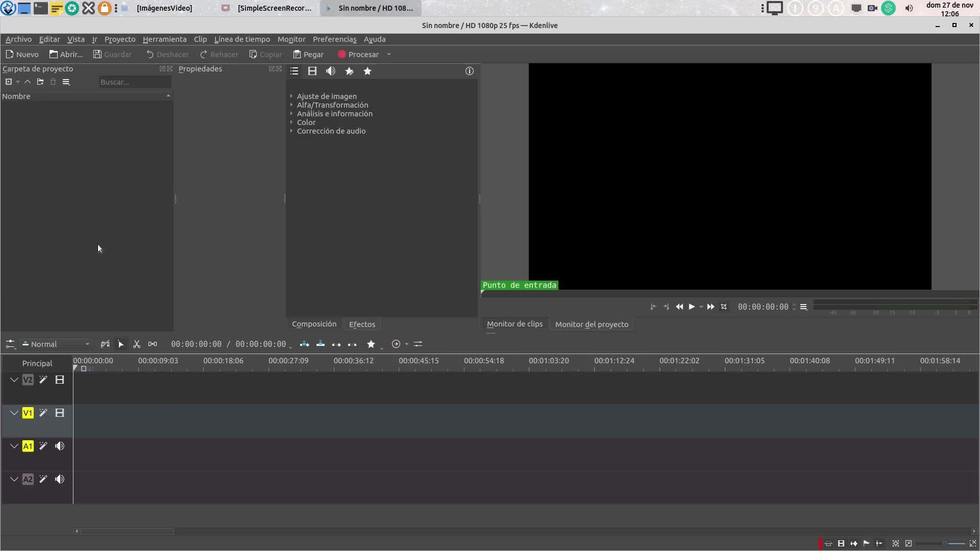Click the effects info icon
980x551 pixels.
pyautogui.click(x=469, y=71)
